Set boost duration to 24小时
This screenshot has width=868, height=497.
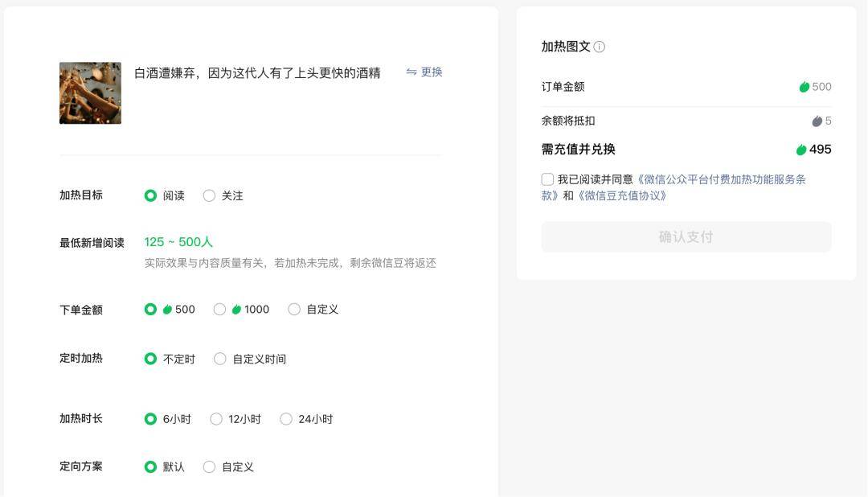coord(286,419)
